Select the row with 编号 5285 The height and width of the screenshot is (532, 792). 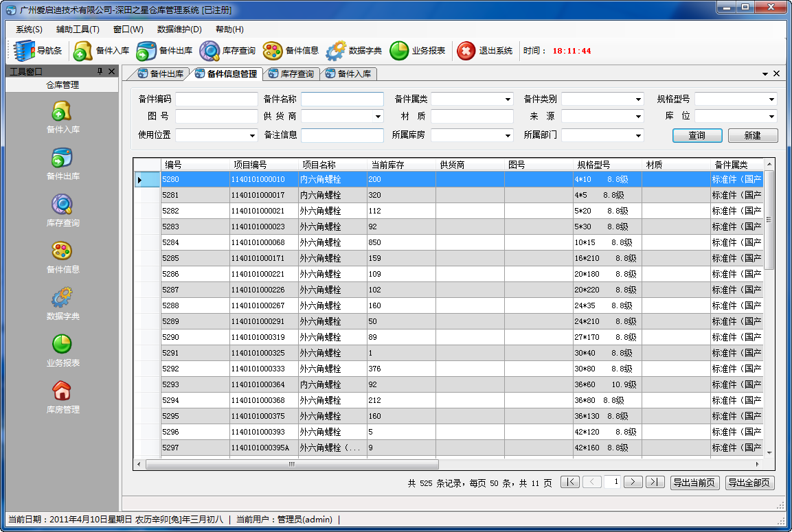449,258
